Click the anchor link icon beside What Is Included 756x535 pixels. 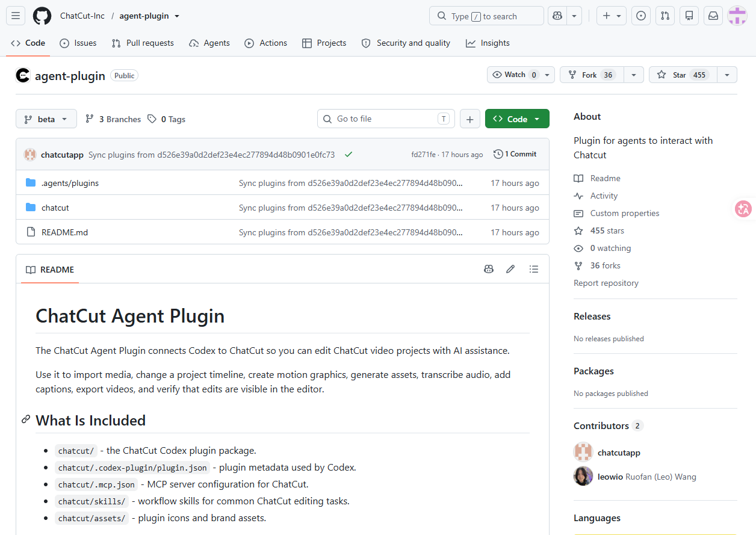tap(26, 419)
